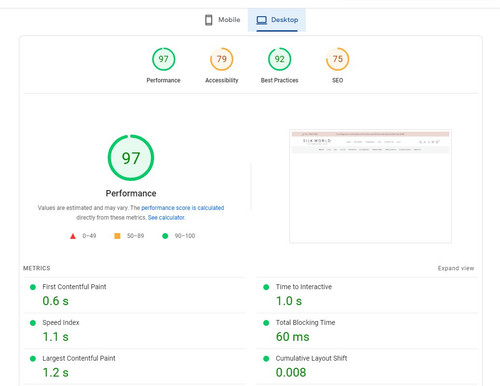Click the orange square 50-89 legend icon
This screenshot has height=386, width=500.
tap(117, 236)
